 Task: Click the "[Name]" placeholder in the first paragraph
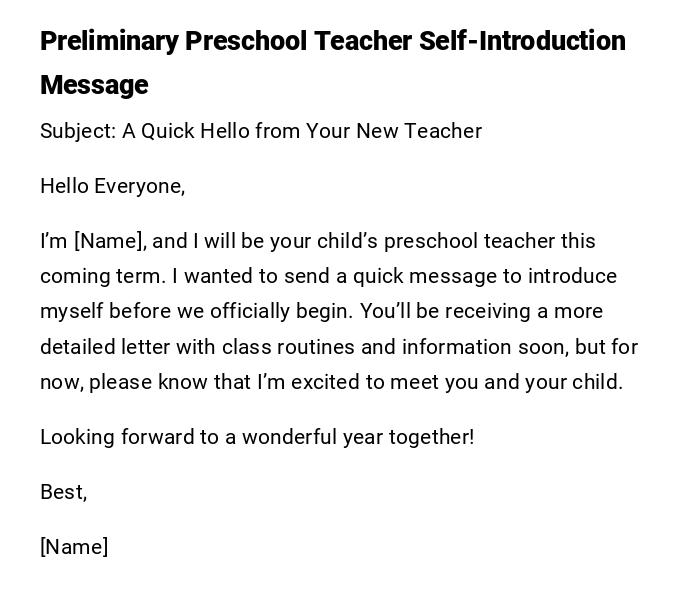tap(110, 241)
